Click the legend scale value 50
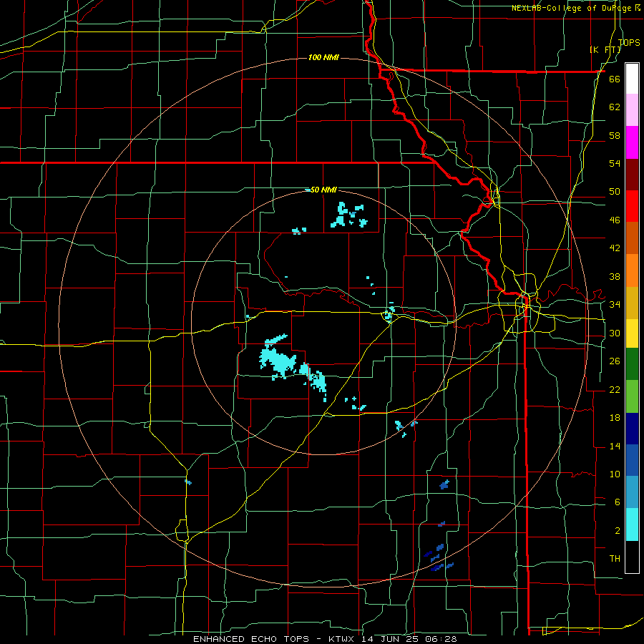644x644 pixels. 615,191
